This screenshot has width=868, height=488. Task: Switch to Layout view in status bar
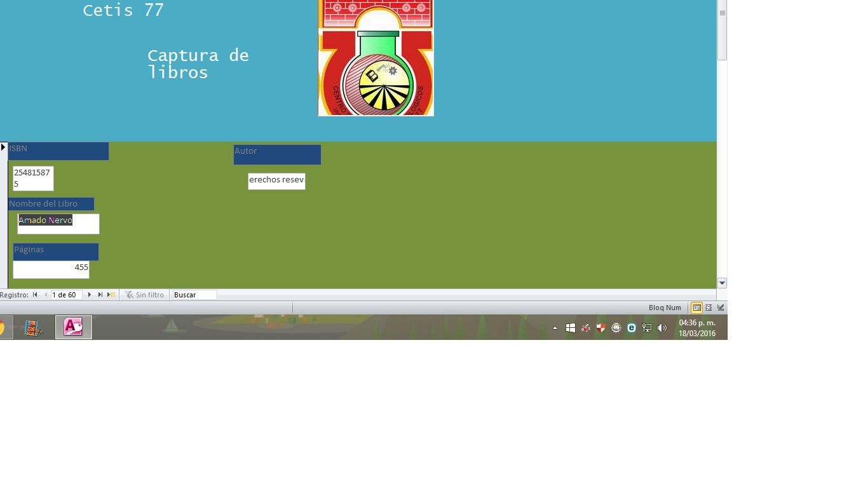click(x=709, y=308)
